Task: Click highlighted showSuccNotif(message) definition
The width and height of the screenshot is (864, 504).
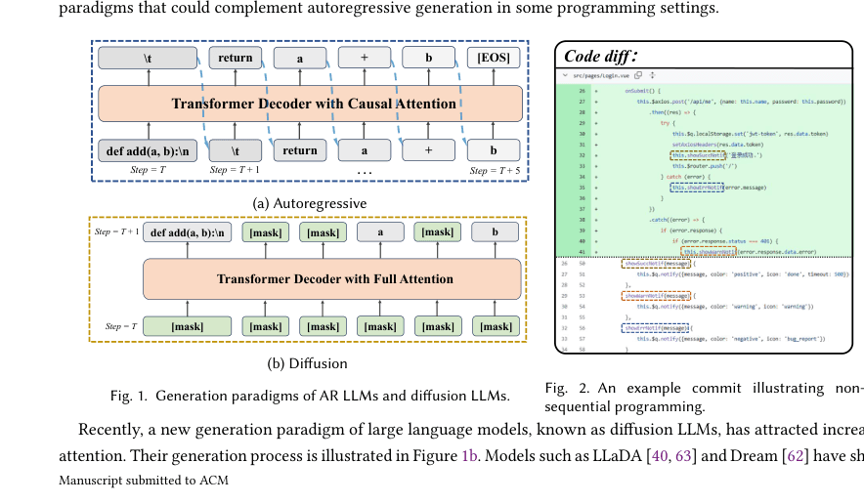Action: (656, 264)
